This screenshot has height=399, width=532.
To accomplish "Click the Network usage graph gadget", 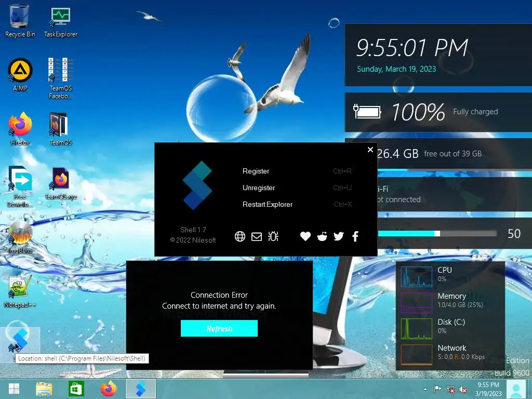I will click(x=416, y=354).
